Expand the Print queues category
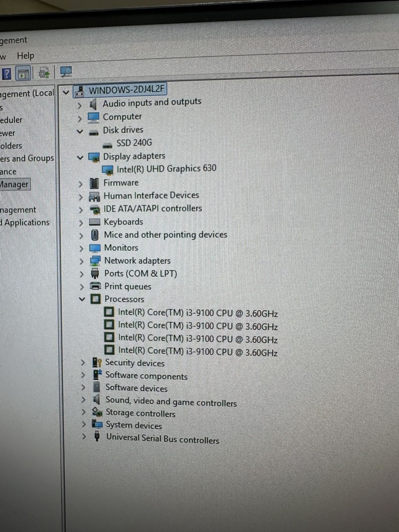 (x=82, y=287)
